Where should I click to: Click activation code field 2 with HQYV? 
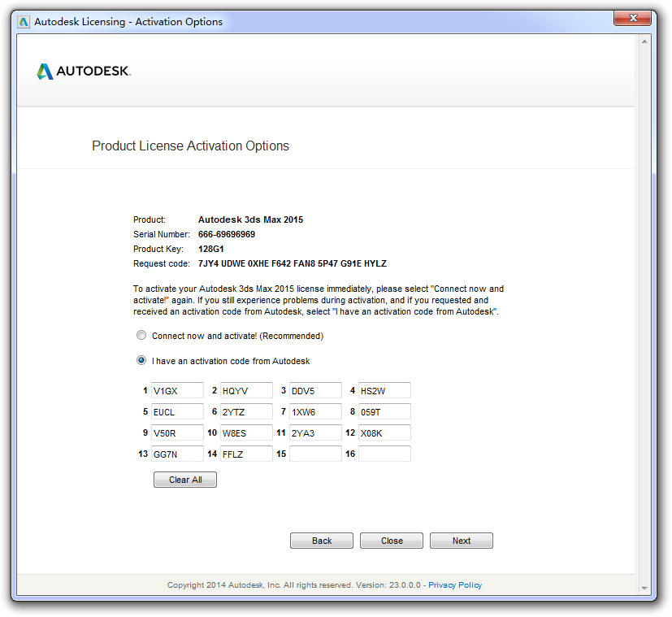[246, 391]
